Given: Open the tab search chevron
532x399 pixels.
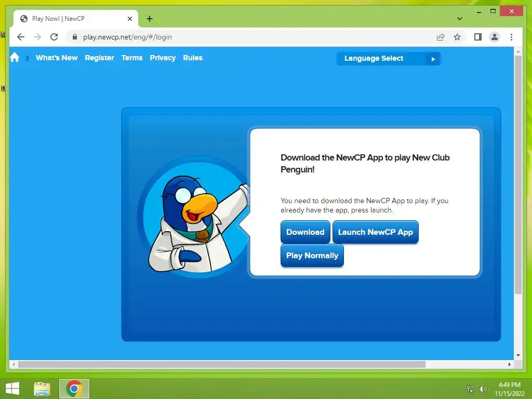Looking at the screenshot, I should 460,19.
